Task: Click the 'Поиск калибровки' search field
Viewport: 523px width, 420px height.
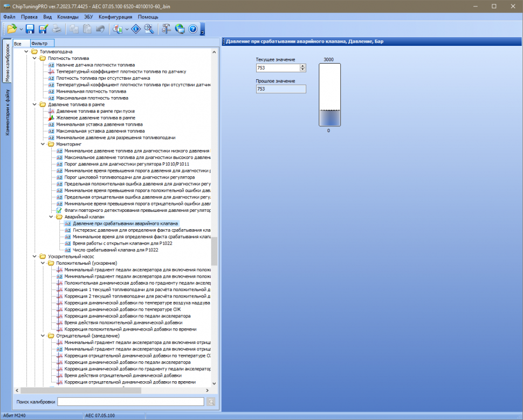Action: click(x=130, y=402)
